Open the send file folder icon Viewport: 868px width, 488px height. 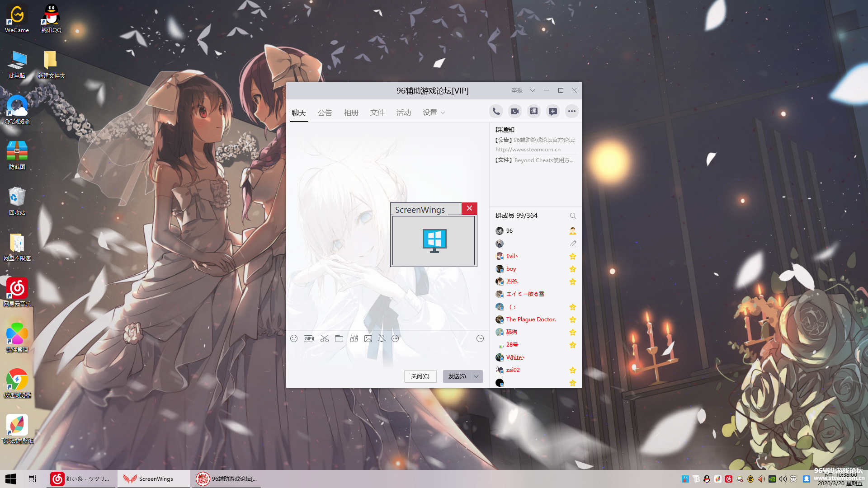(x=339, y=338)
